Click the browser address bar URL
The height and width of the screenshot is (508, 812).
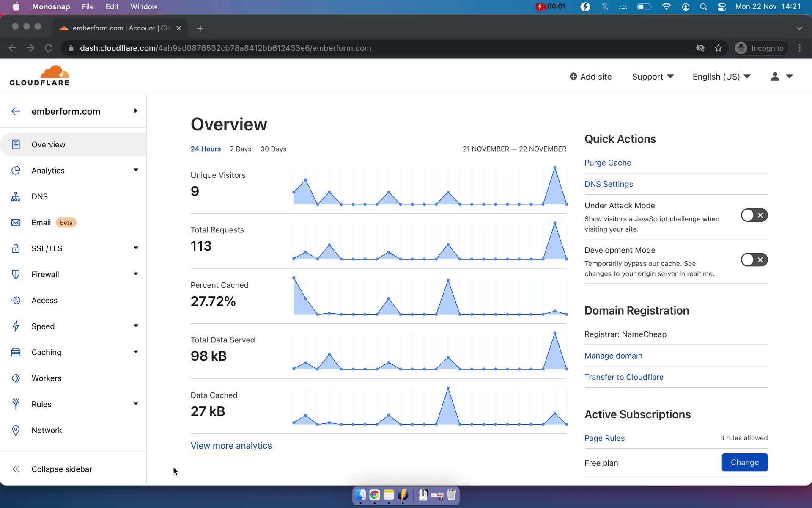(x=225, y=48)
